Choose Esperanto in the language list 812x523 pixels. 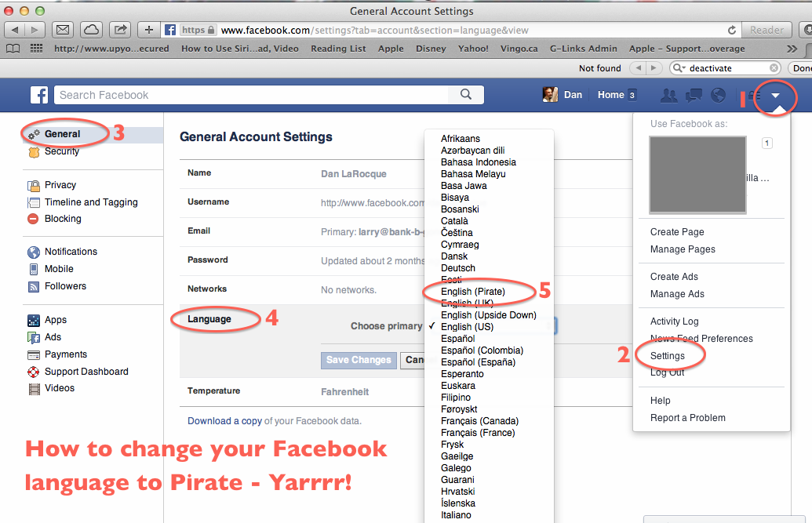(462, 374)
